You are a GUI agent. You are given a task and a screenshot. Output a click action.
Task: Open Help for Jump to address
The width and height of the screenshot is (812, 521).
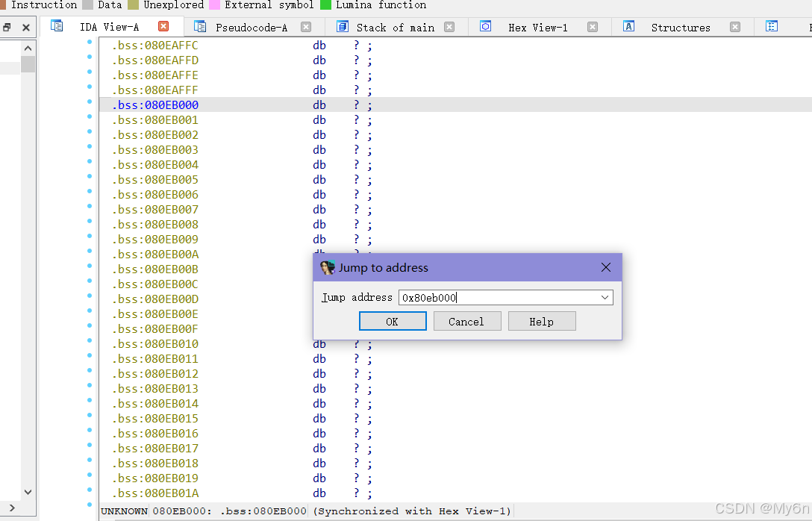[542, 321]
